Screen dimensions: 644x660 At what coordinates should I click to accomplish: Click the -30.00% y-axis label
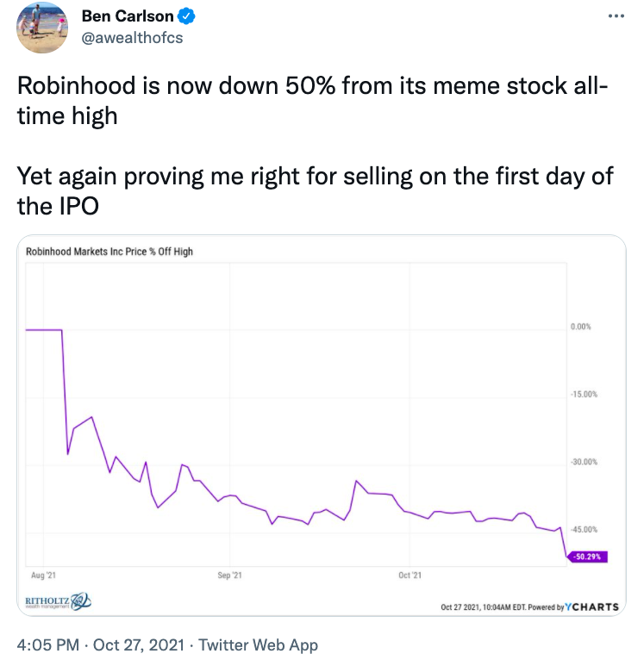click(584, 463)
